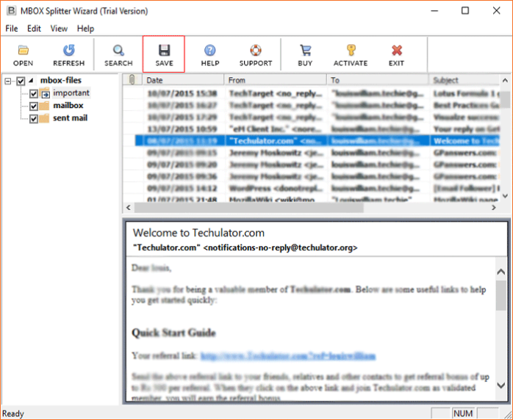Screen dimensions: 513x420
Task: Click the email list horizontal scroll right arrow
Action: click(x=494, y=208)
